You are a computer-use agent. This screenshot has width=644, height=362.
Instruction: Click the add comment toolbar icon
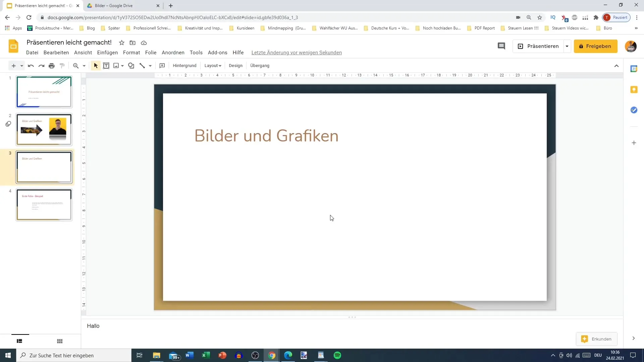click(x=162, y=66)
